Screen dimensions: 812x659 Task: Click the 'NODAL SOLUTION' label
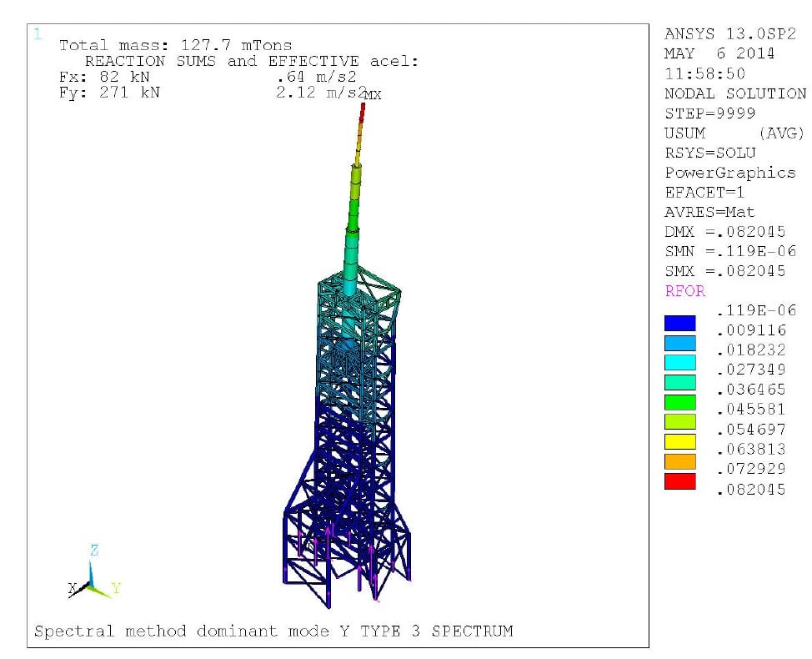pyautogui.click(x=735, y=93)
